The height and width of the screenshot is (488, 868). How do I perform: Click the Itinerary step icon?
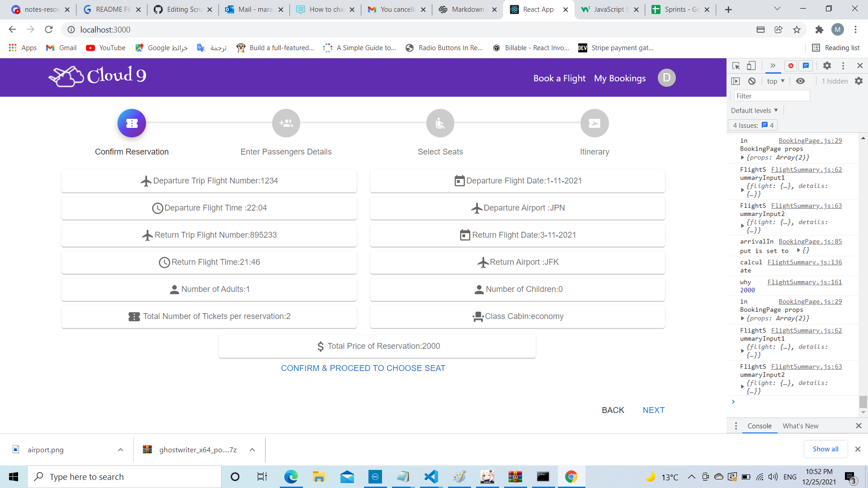coord(594,123)
